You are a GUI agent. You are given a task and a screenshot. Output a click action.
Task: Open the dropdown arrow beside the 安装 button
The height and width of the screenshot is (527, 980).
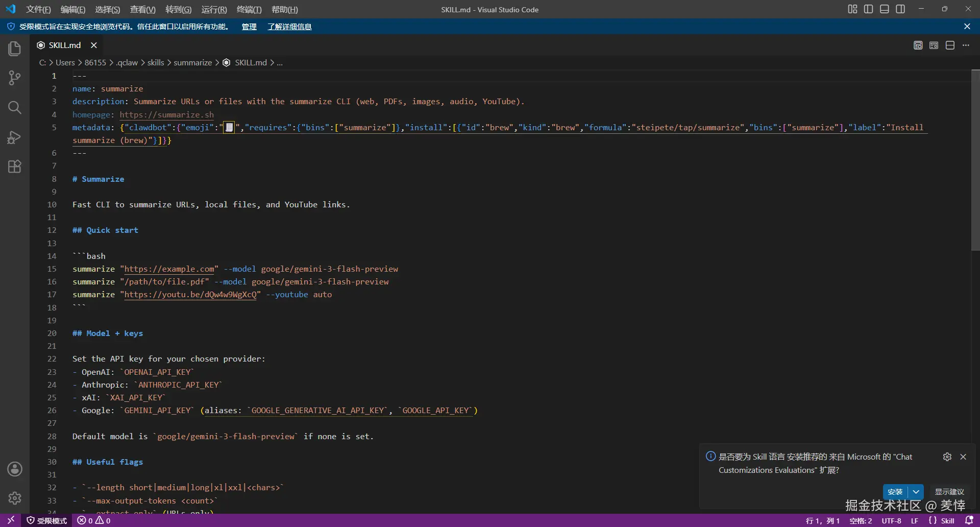916,492
